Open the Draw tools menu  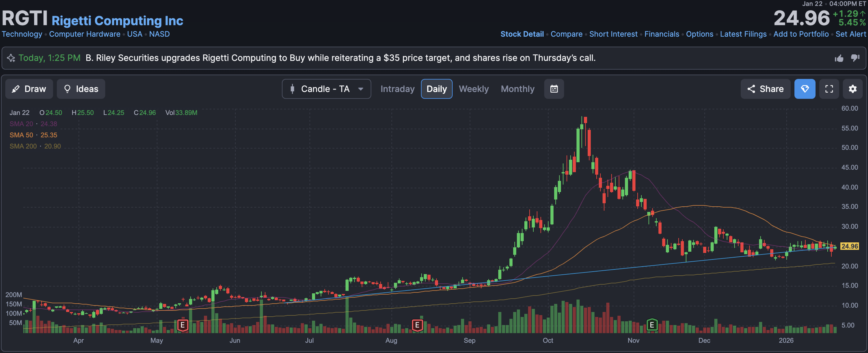[29, 89]
